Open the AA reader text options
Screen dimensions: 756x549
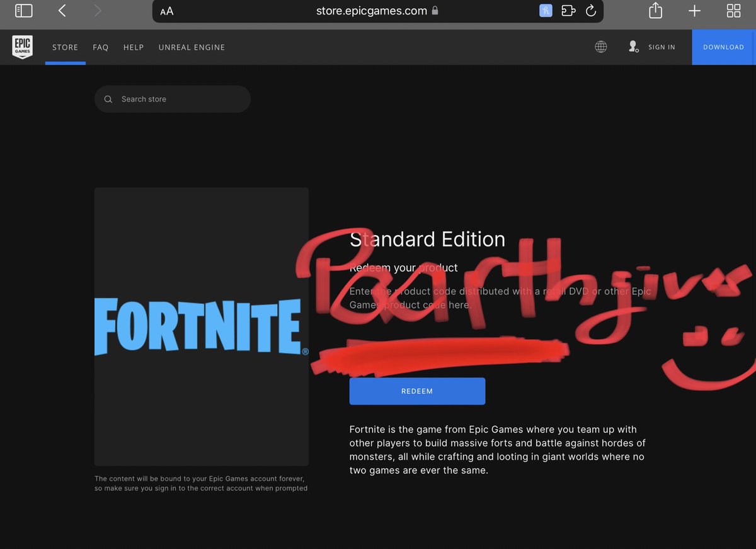(x=167, y=11)
